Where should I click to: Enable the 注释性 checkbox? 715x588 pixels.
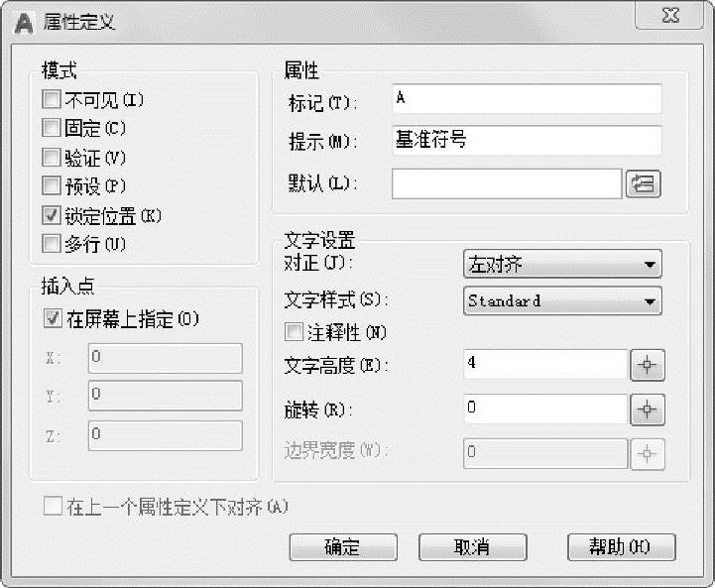click(294, 332)
